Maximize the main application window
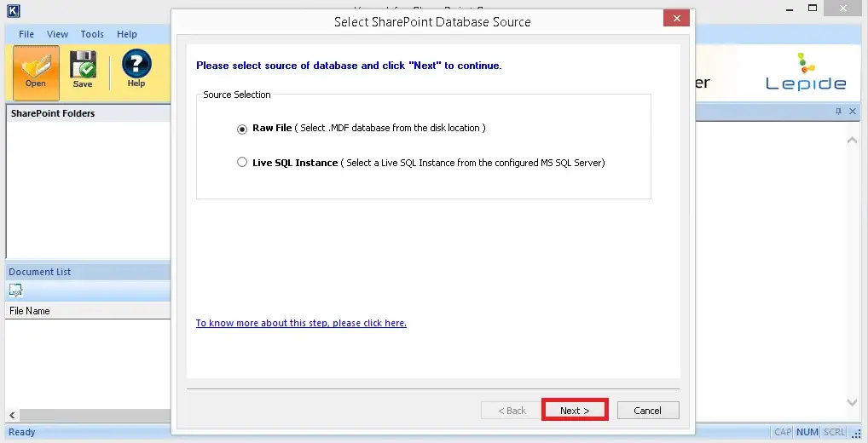 coord(813,8)
